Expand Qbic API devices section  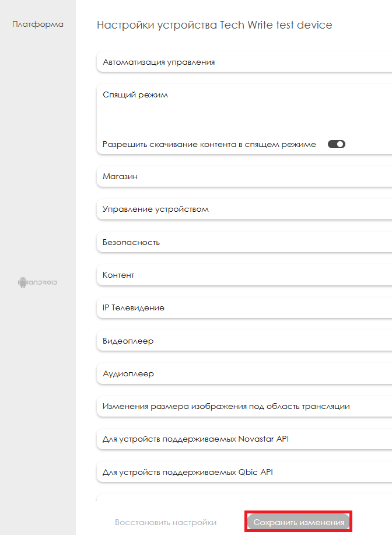pos(188,471)
